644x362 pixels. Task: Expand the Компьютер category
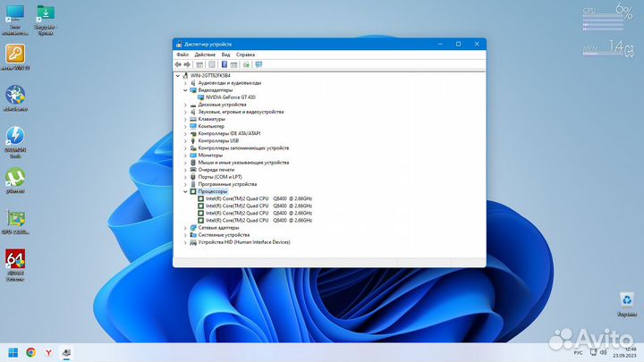pos(185,126)
